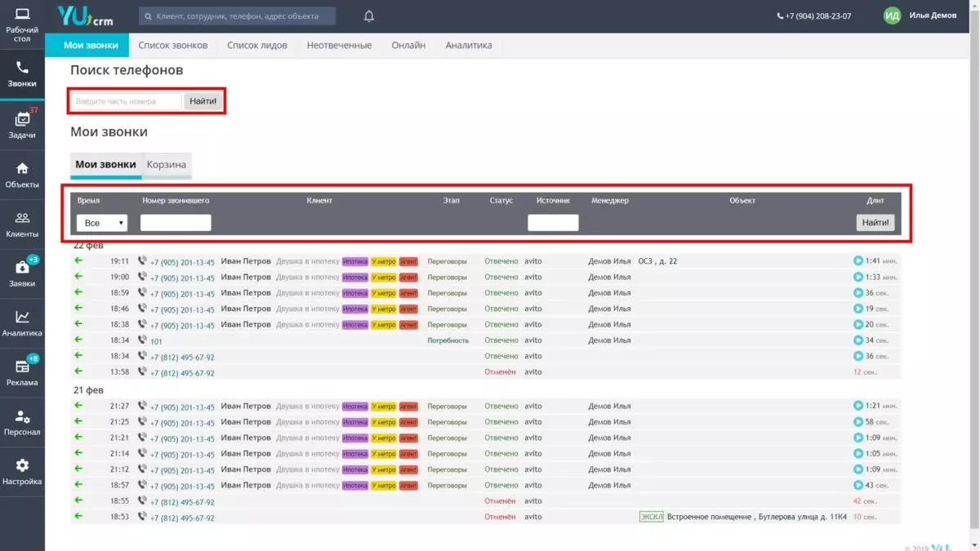Screen dimensions: 980x551
Task: Open the Клиенты section icon
Action: [x=22, y=218]
